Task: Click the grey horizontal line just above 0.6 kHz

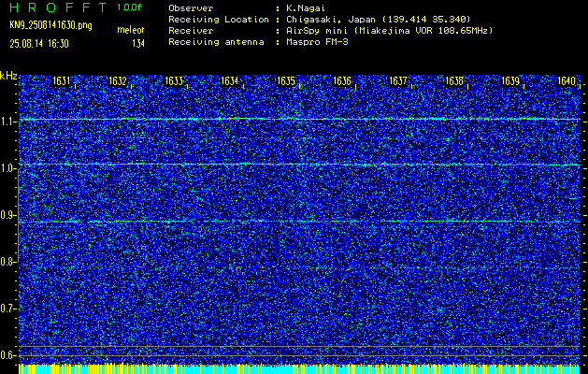Action: (300, 346)
